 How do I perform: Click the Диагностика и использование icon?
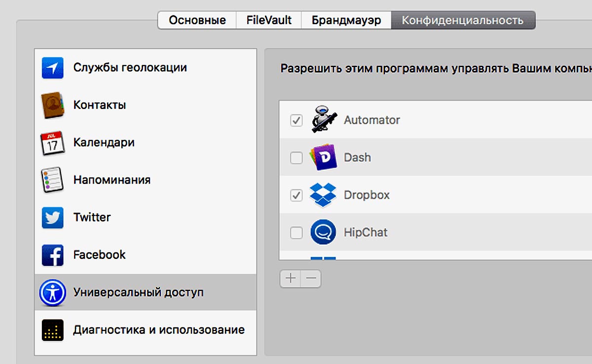[52, 330]
